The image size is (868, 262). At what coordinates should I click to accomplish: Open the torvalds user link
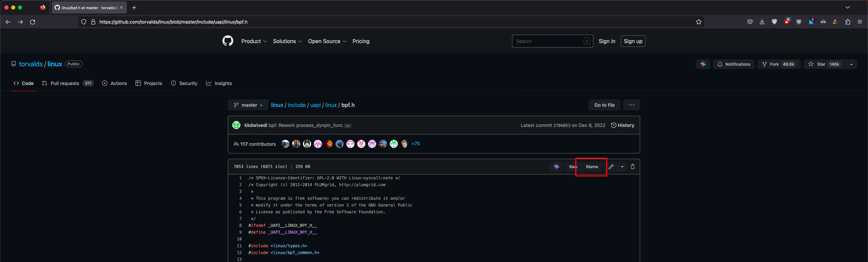31,64
